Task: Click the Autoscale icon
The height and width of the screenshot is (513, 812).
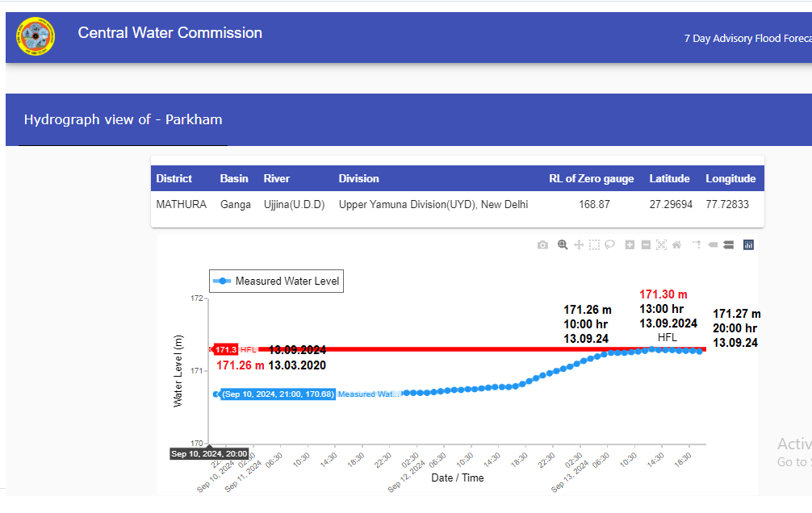Action: (661, 245)
